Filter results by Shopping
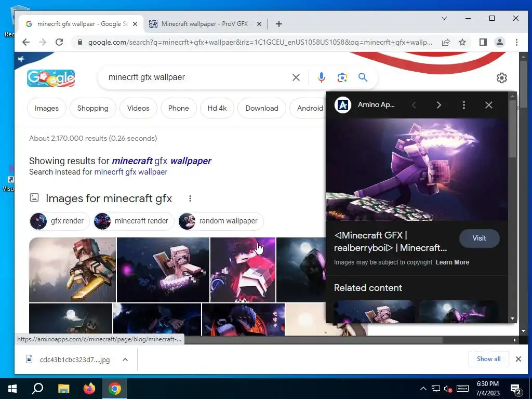 pos(92,108)
